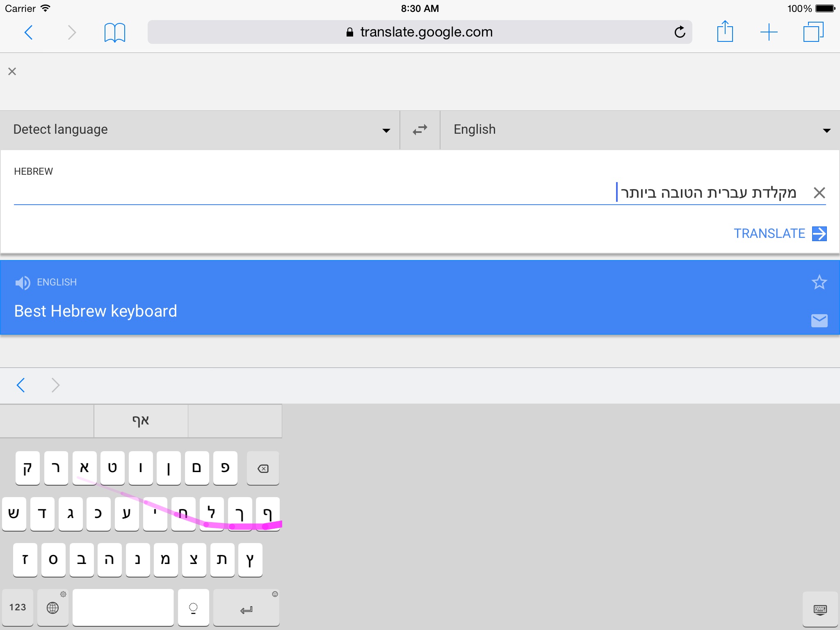Screen dimensions: 840x630
Task: Hide the on-screen keyboard
Action: 820,609
